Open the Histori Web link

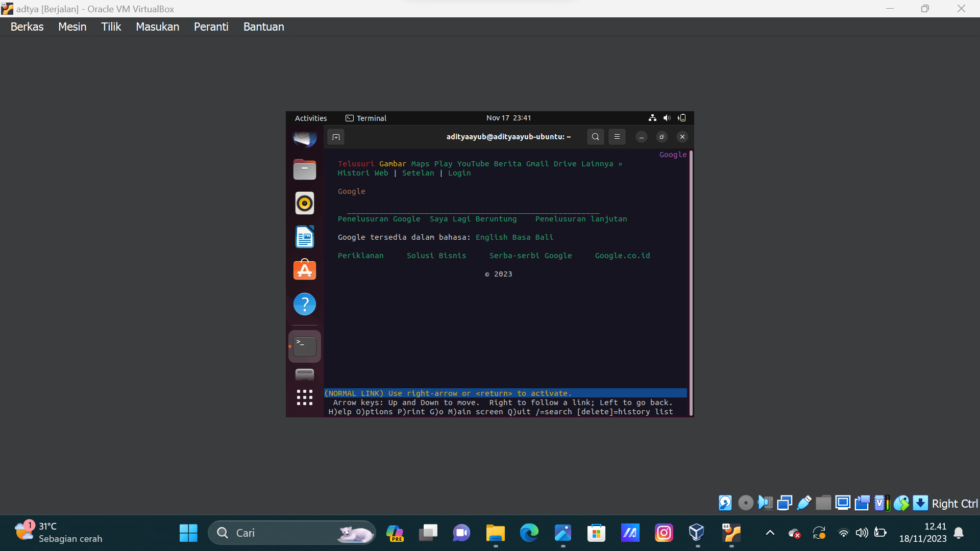[x=363, y=173]
